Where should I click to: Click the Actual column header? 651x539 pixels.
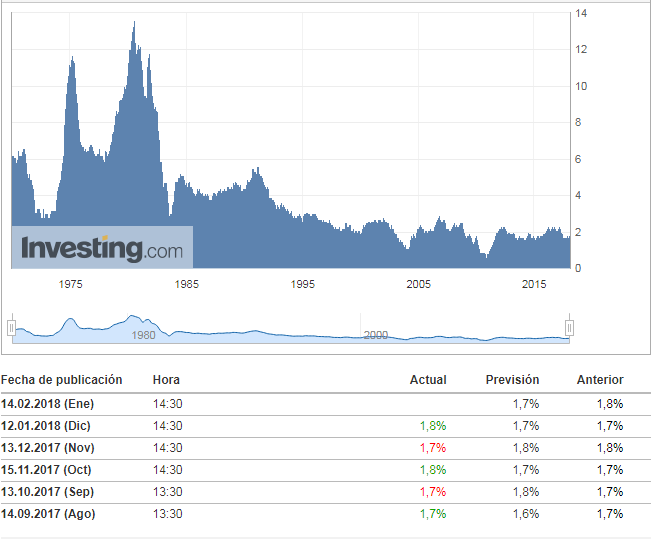click(428, 380)
